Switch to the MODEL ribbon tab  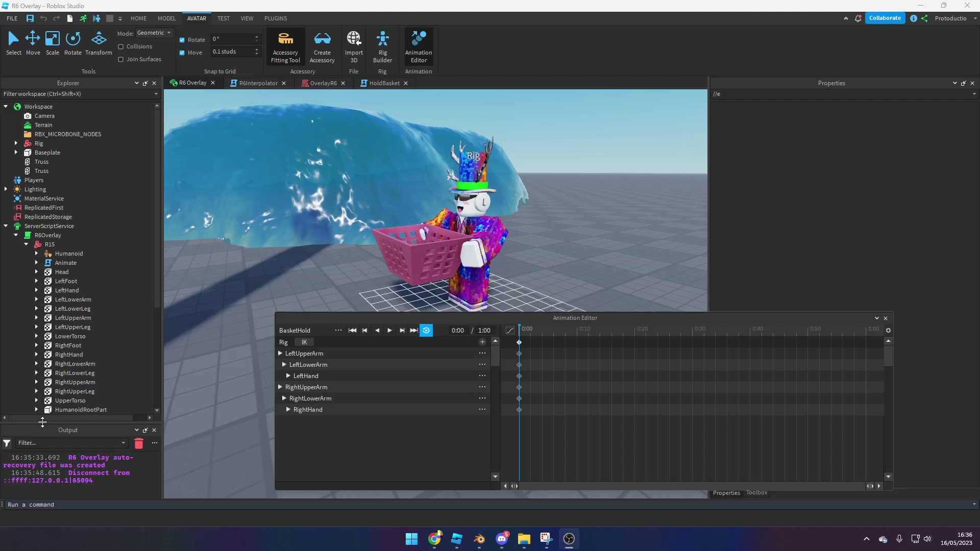coord(166,18)
